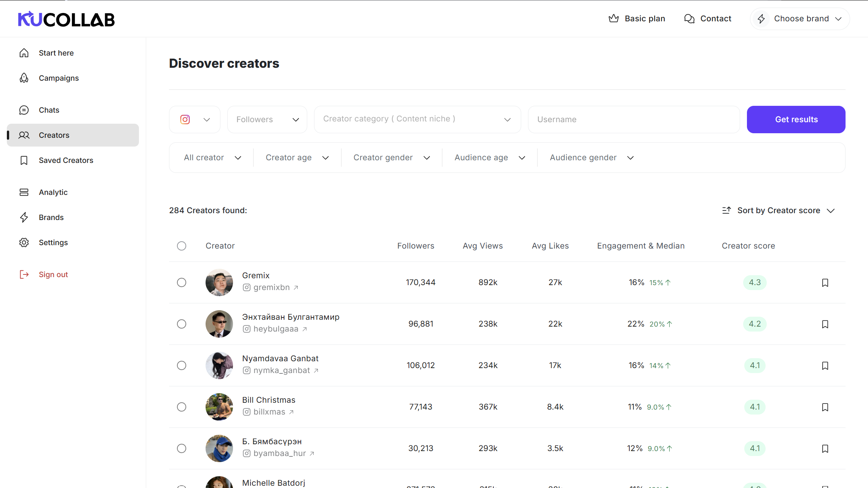Open the Campaigns sidebar item
Screen dimensions: 868x488
pyautogui.click(x=59, y=78)
